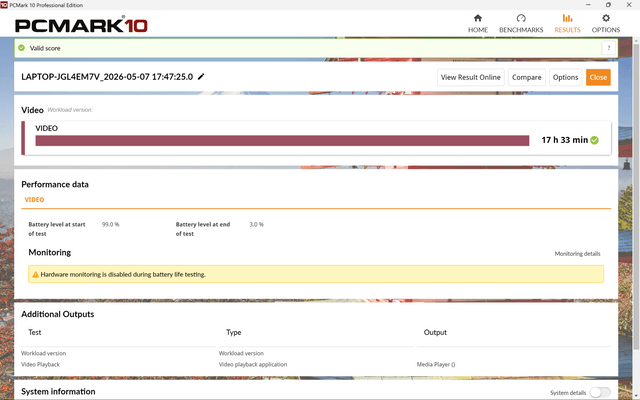Open the Results section

pos(567,24)
